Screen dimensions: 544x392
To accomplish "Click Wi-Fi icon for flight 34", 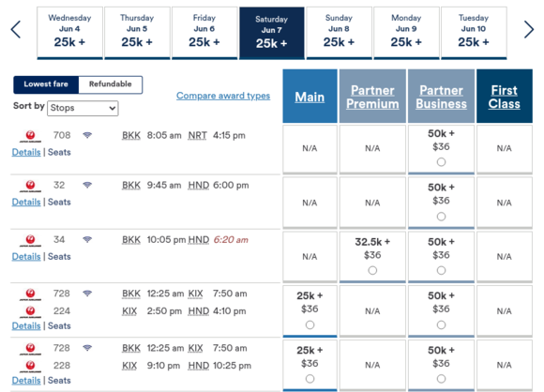I will coord(87,239).
